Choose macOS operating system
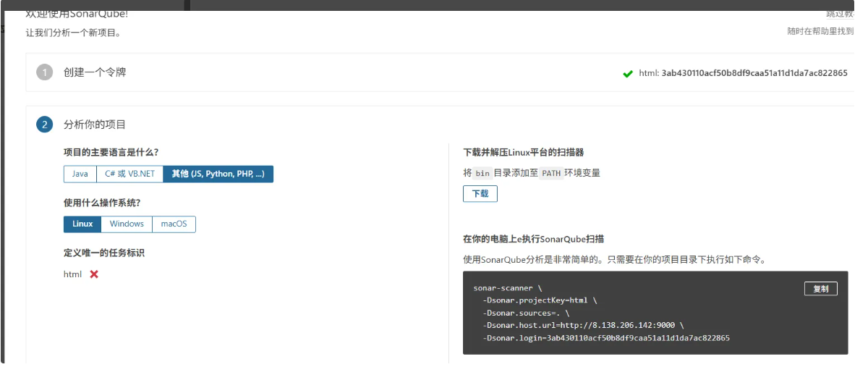Image resolution: width=868 pixels, height=367 pixels. [x=174, y=224]
